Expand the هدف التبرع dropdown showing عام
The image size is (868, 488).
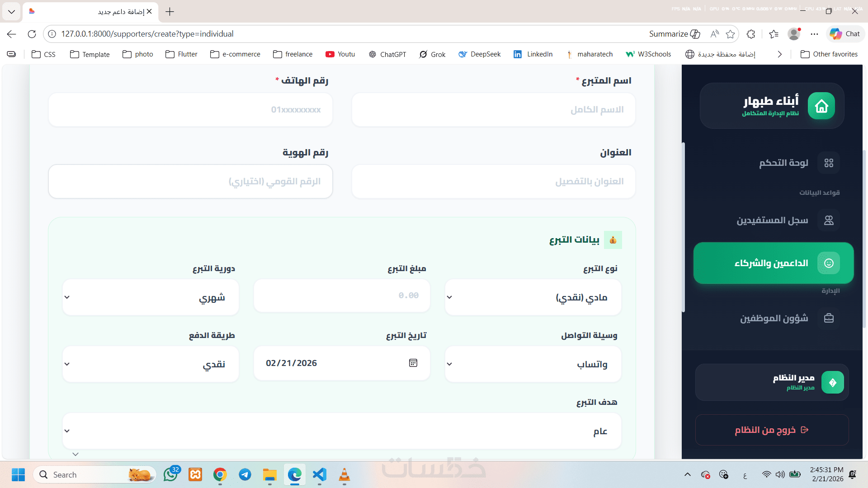click(x=342, y=431)
